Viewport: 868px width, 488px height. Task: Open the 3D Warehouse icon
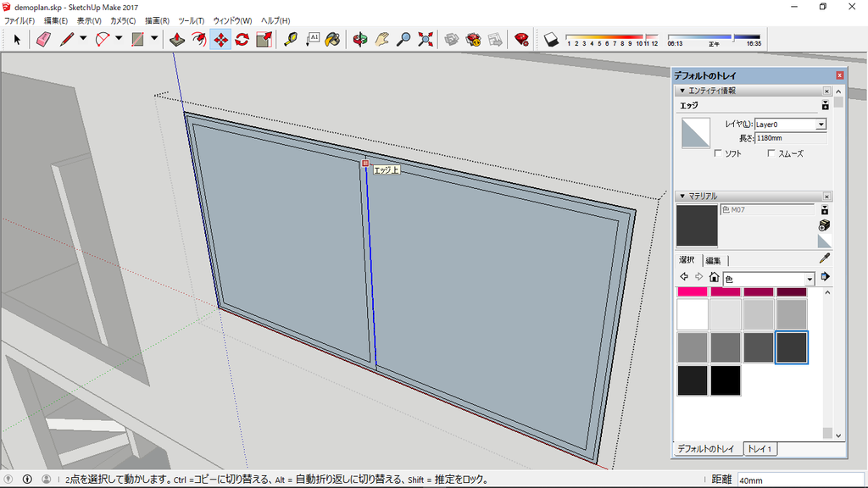click(452, 39)
